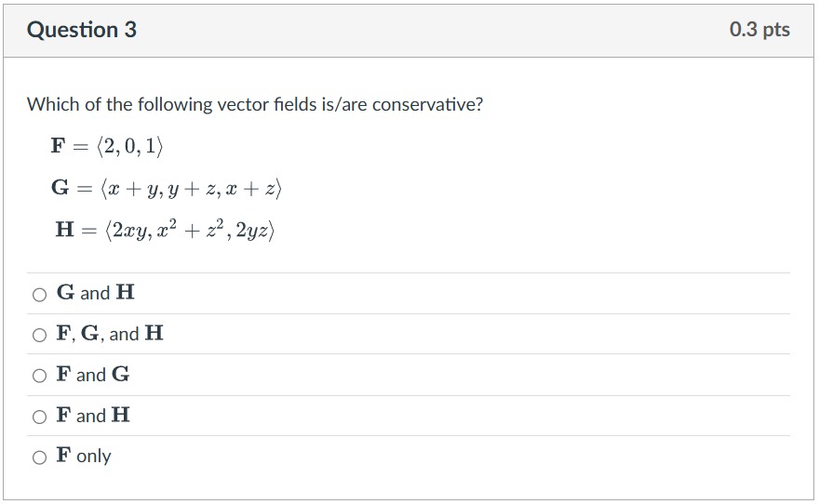Click the bold H symbol in the third formula
The height and width of the screenshot is (504, 819).
[65, 229]
